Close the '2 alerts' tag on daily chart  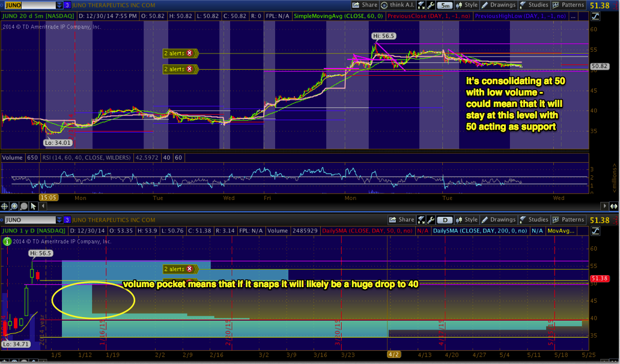click(x=190, y=269)
